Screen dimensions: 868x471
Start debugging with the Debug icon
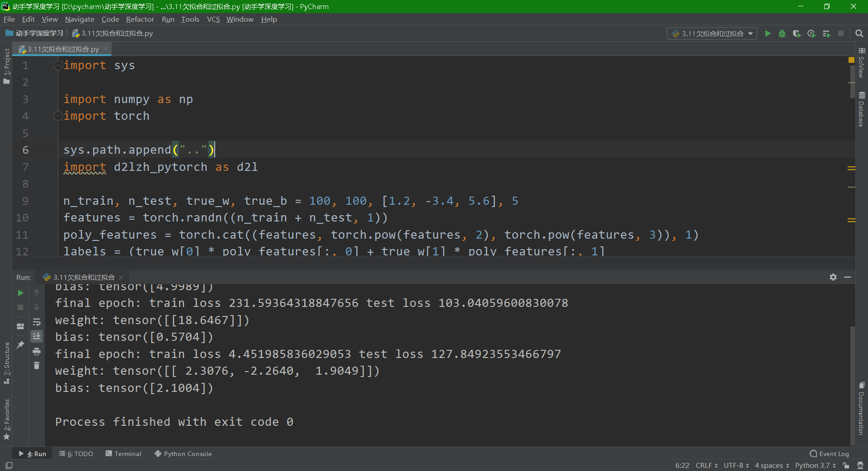click(783, 33)
